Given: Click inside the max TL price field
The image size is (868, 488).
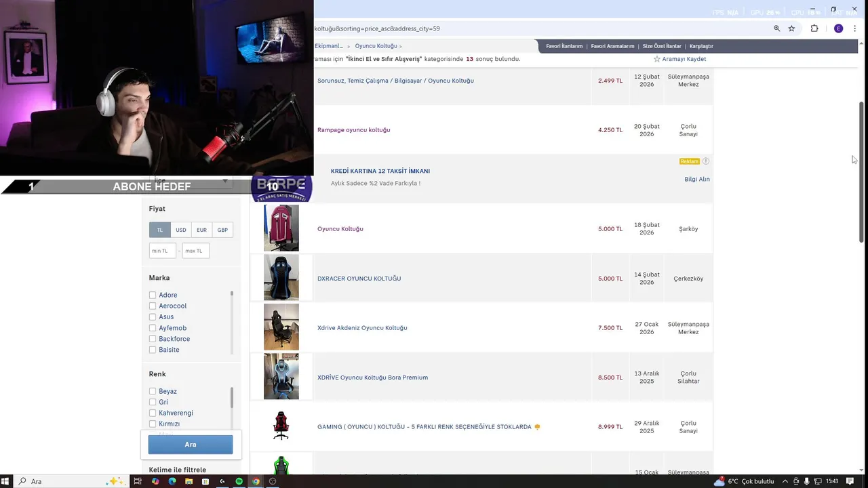Looking at the screenshot, I should point(196,251).
